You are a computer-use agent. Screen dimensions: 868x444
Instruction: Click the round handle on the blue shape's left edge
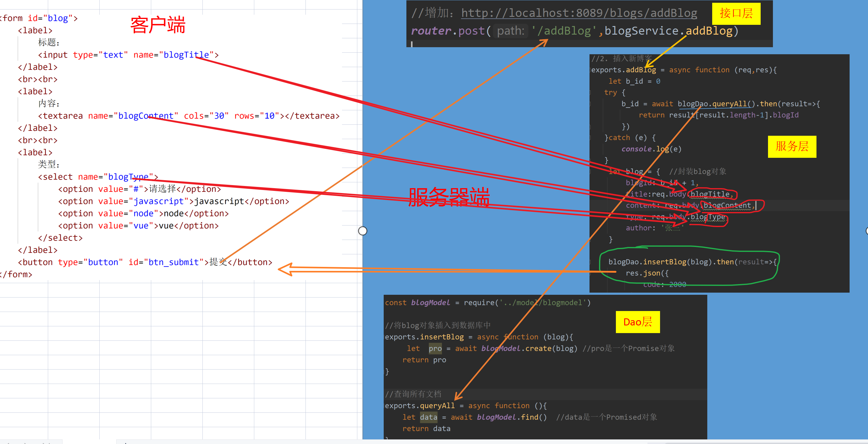click(363, 231)
